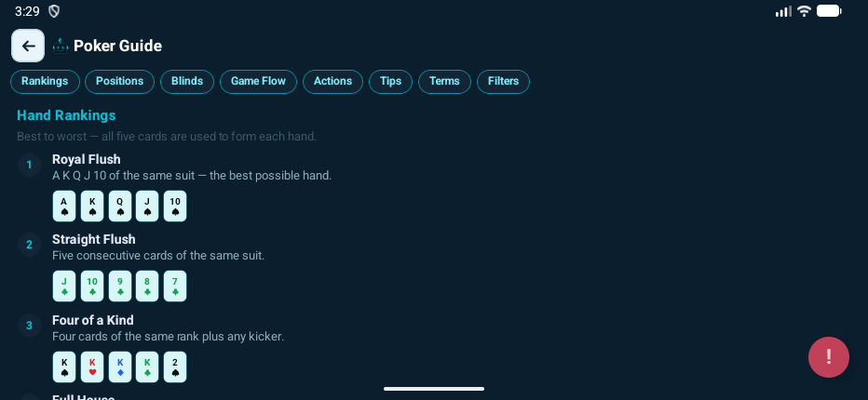868x400 pixels.
Task: Click the 2 of spades kicker card
Action: coord(175,367)
